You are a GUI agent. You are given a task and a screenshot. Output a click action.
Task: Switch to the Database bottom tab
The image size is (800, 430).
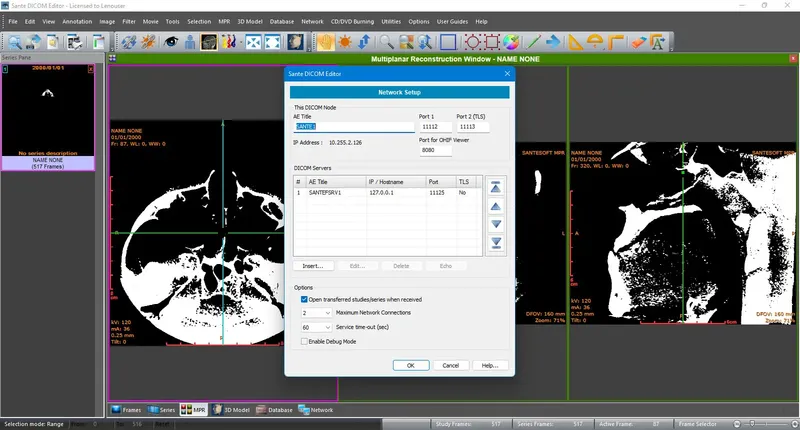click(275, 410)
